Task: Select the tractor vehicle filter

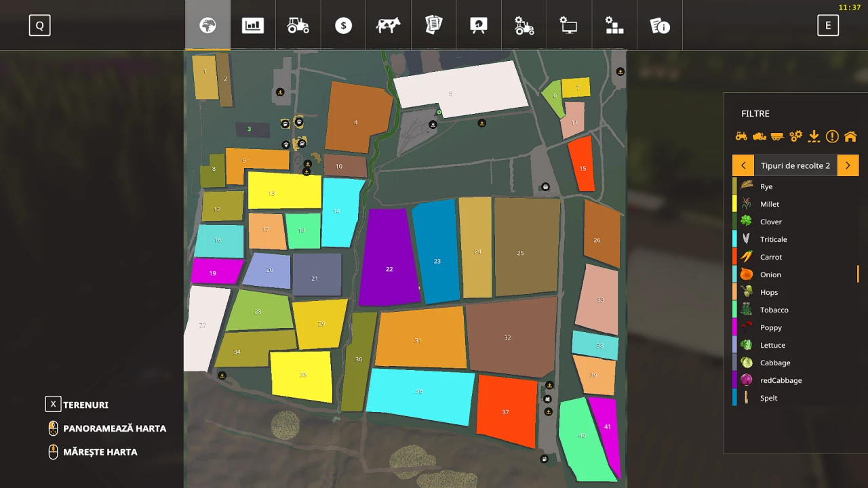Action: click(741, 136)
